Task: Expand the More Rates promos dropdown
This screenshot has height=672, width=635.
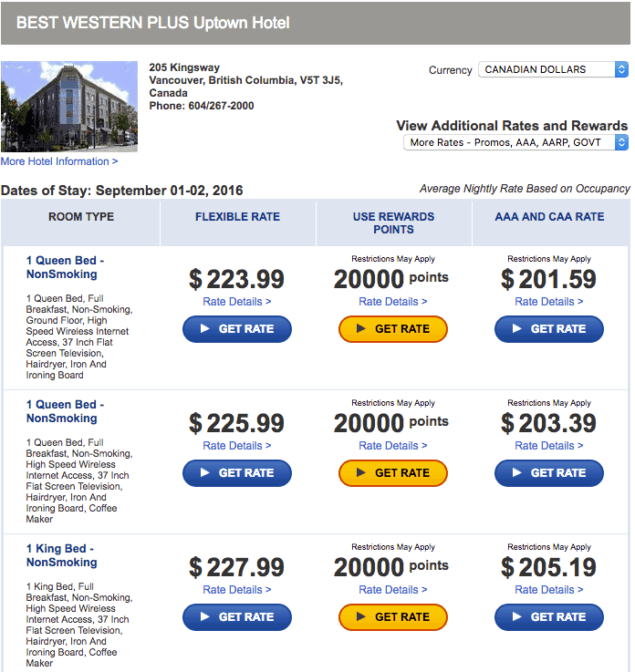Action: point(515,142)
